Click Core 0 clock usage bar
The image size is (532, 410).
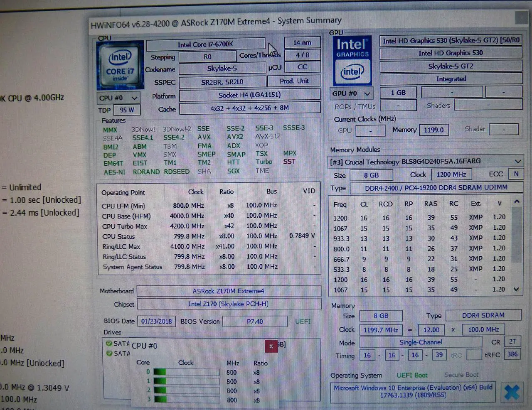(x=186, y=372)
